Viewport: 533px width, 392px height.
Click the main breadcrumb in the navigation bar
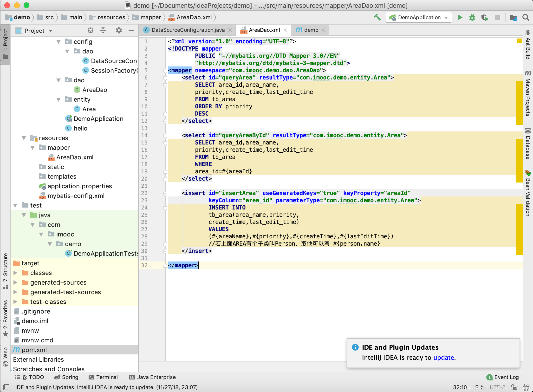72,17
